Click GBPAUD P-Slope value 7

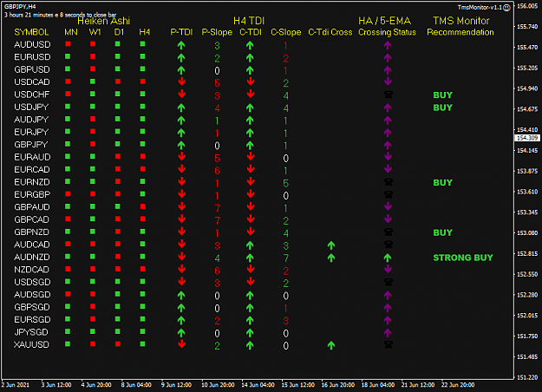tap(217, 208)
